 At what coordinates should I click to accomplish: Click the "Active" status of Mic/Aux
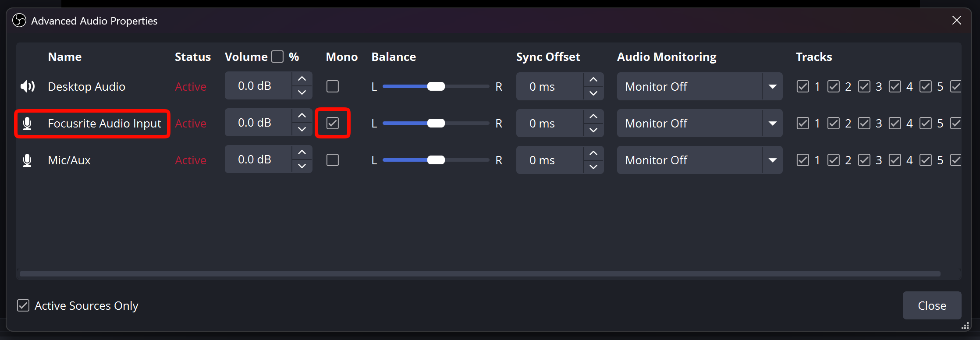191,160
